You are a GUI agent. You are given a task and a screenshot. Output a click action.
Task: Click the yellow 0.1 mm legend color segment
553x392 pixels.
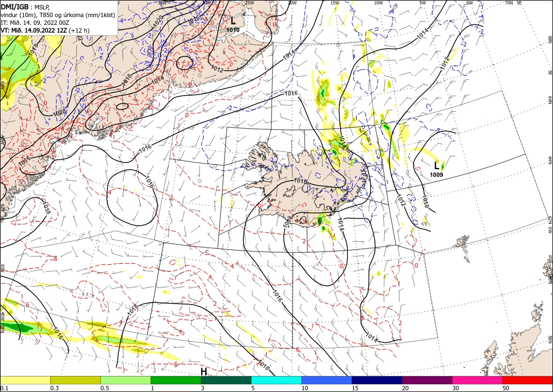tap(25, 380)
